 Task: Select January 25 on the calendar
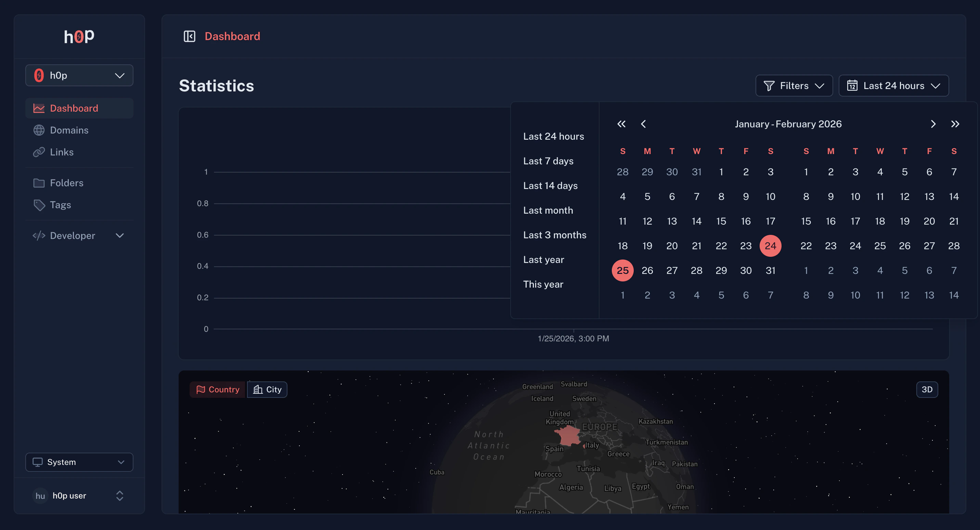[622, 270]
